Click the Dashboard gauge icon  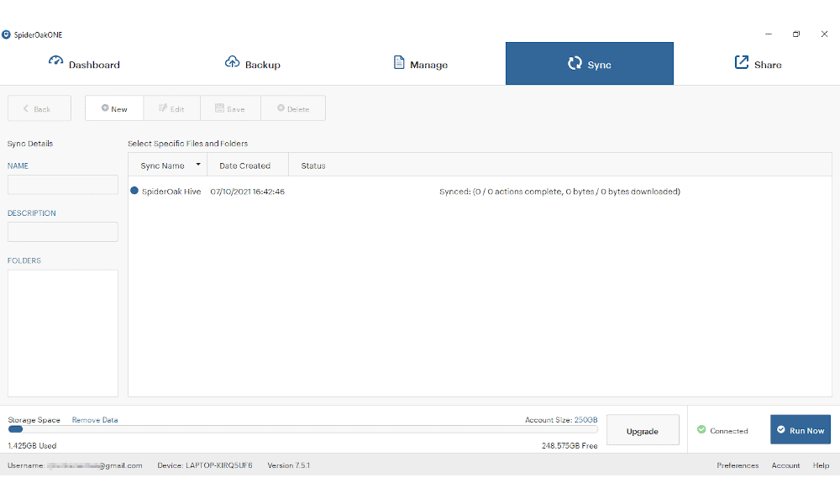(x=55, y=60)
